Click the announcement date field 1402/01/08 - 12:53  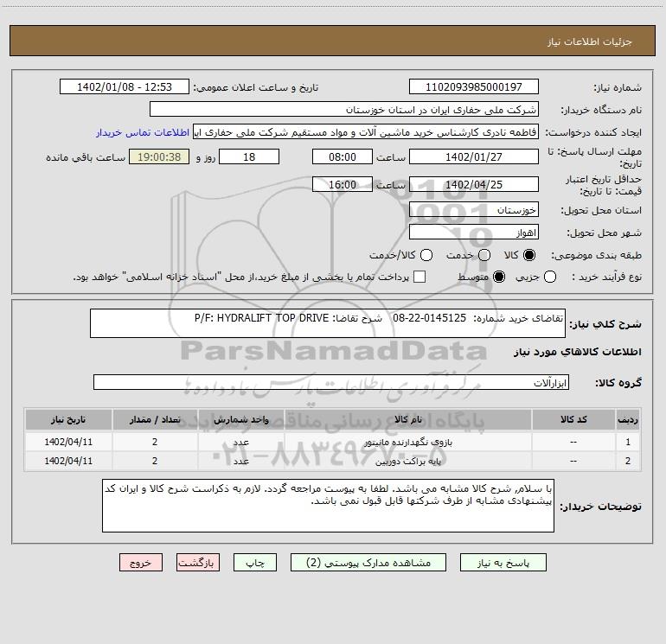pyautogui.click(x=124, y=86)
